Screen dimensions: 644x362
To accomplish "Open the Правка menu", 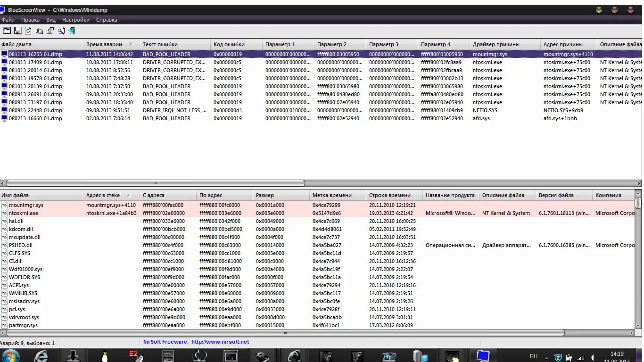I will pyautogui.click(x=30, y=20).
